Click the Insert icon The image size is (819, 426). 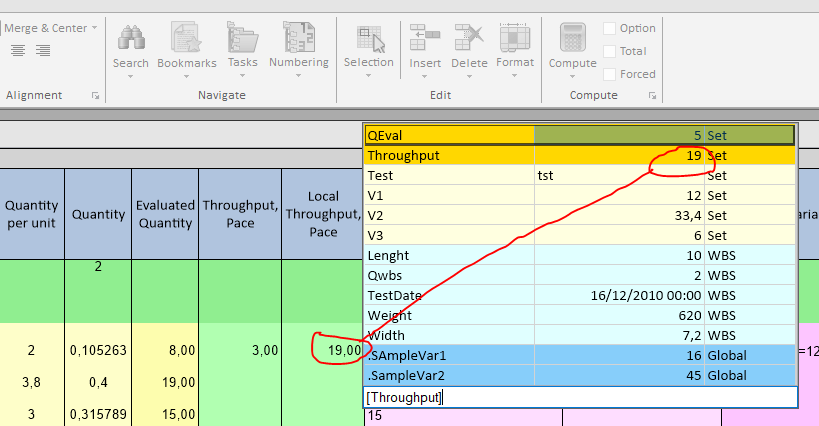click(425, 38)
